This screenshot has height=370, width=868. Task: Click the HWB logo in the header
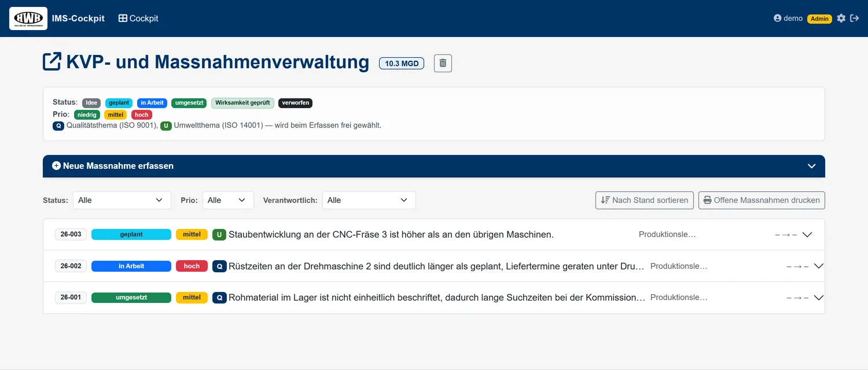click(28, 18)
